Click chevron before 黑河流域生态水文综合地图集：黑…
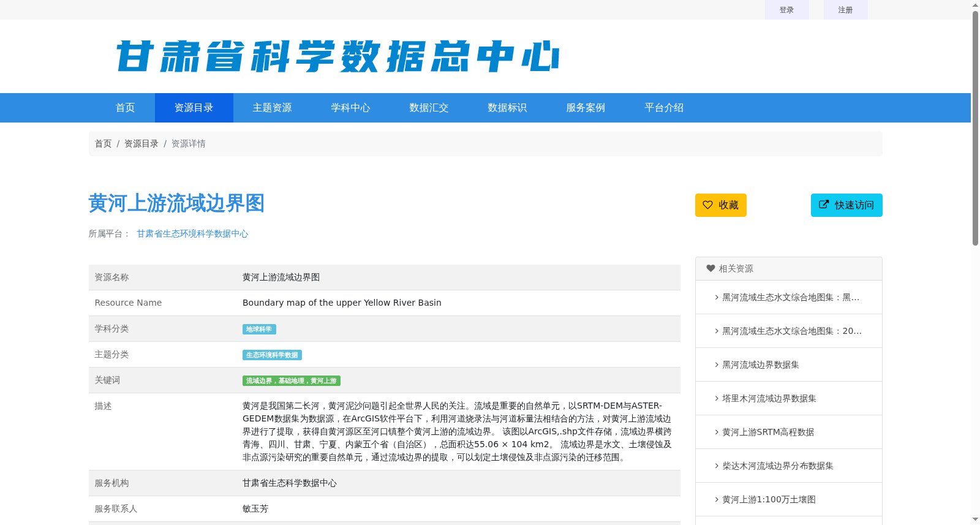 717,297
